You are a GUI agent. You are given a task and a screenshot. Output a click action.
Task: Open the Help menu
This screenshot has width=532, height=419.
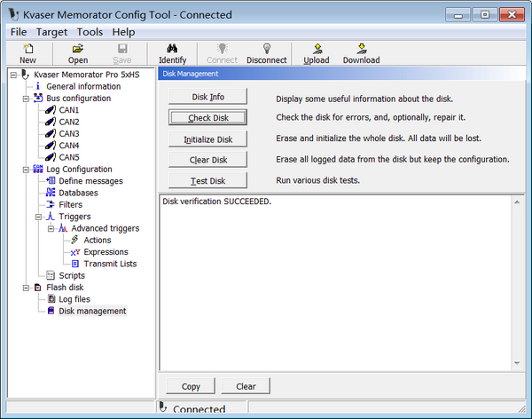click(x=123, y=32)
